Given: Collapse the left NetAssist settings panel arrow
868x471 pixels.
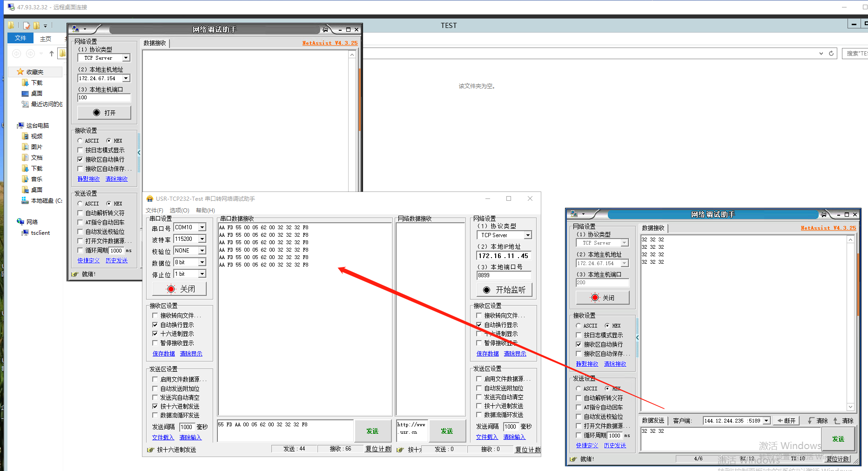Looking at the screenshot, I should [139, 152].
